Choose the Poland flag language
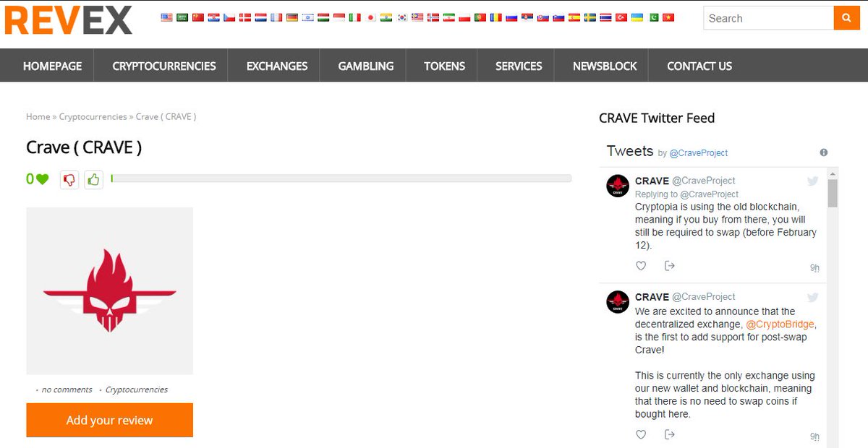 click(464, 17)
